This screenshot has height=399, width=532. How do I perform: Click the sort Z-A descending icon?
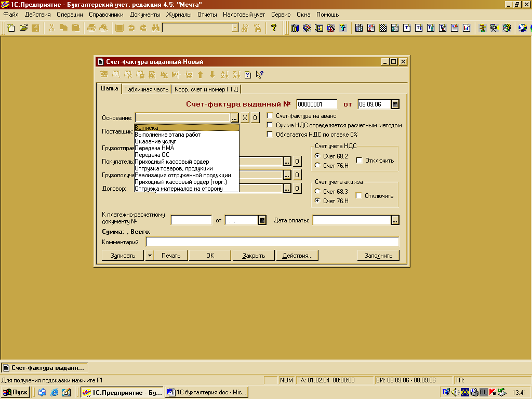pyautogui.click(x=236, y=75)
